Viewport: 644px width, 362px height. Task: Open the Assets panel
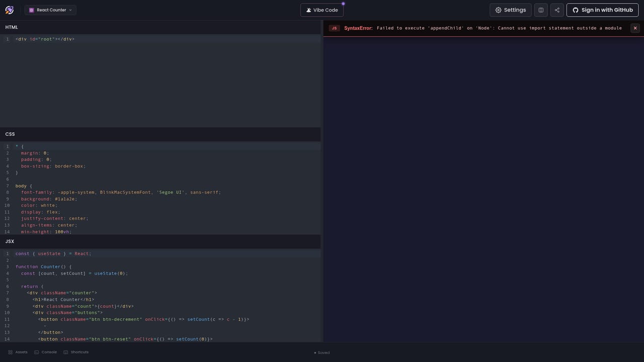18,352
